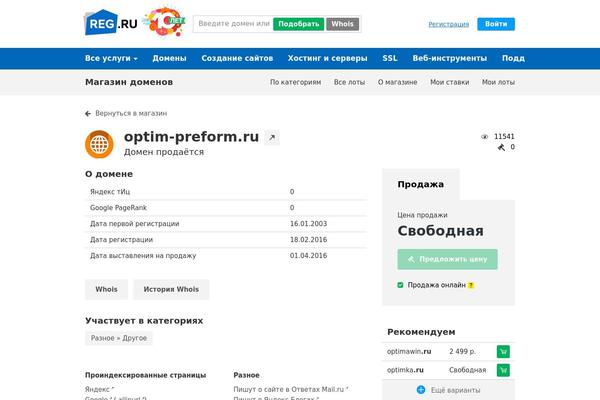The image size is (600, 400).
Task: Click the Регистрация link
Action: pyautogui.click(x=448, y=24)
